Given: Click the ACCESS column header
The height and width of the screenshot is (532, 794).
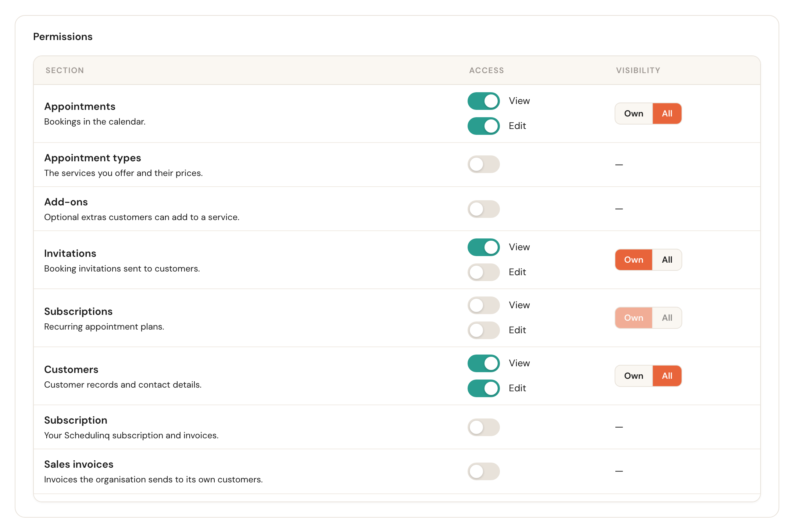Looking at the screenshot, I should [486, 71].
